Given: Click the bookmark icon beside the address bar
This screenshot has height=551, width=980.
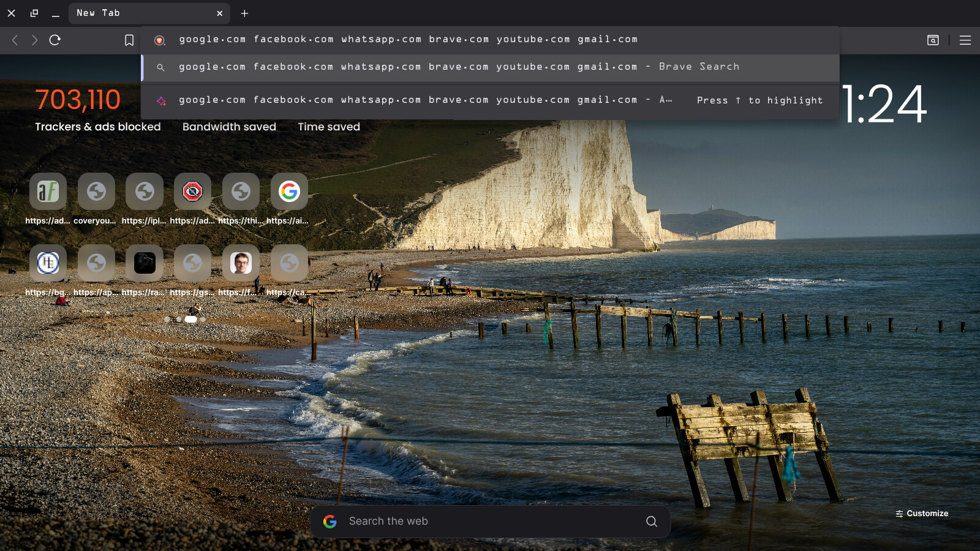Looking at the screenshot, I should [129, 40].
